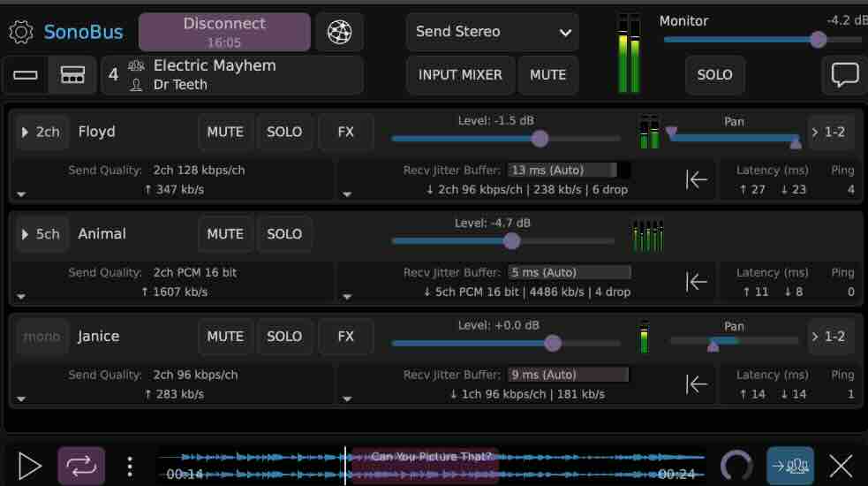Click the user icon beside Dr Teeth
Image resolution: width=868 pixels, height=486 pixels.
click(x=136, y=85)
